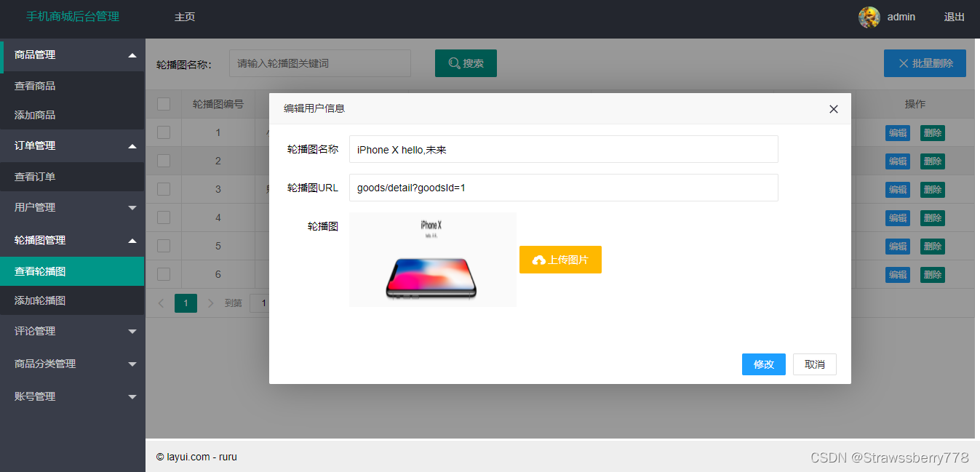Viewport: 980px width, 472px height.
Task: Click 编辑 in row 5
Action: (x=898, y=247)
